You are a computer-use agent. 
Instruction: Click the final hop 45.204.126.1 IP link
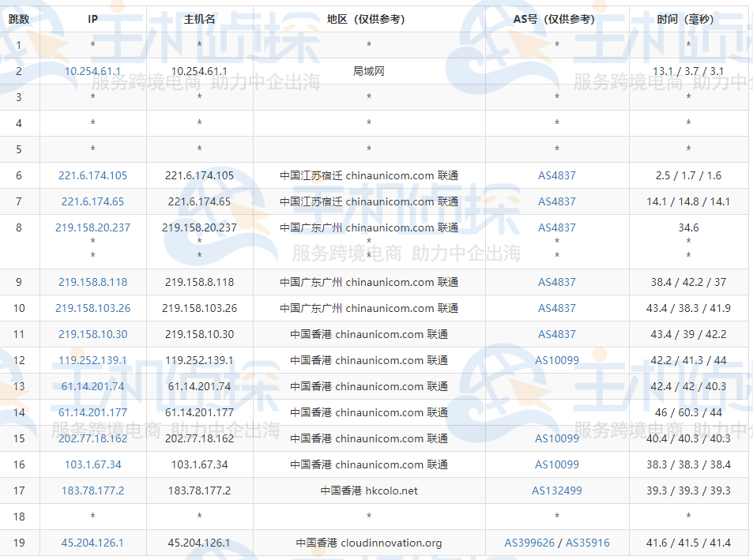tap(92, 543)
